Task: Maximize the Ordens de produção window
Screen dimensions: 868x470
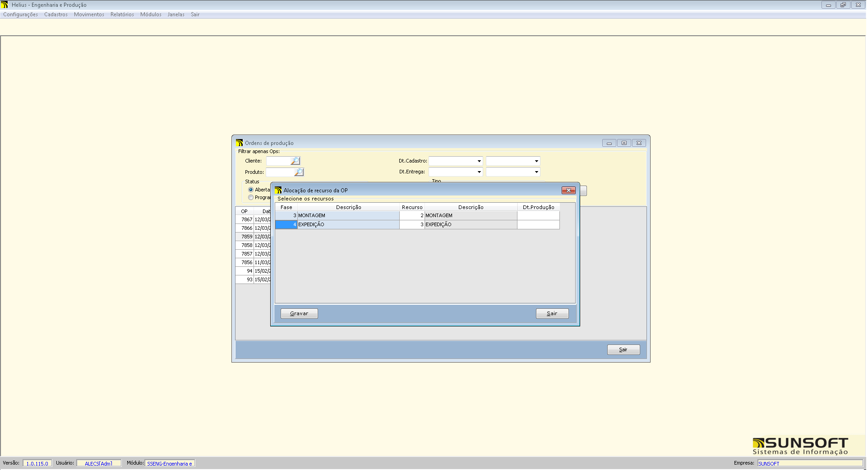Action: [624, 143]
